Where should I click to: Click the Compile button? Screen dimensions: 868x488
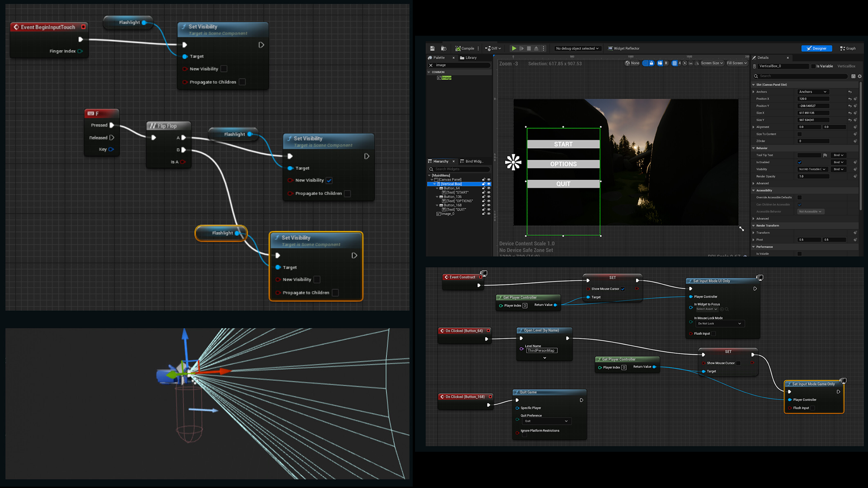465,48
